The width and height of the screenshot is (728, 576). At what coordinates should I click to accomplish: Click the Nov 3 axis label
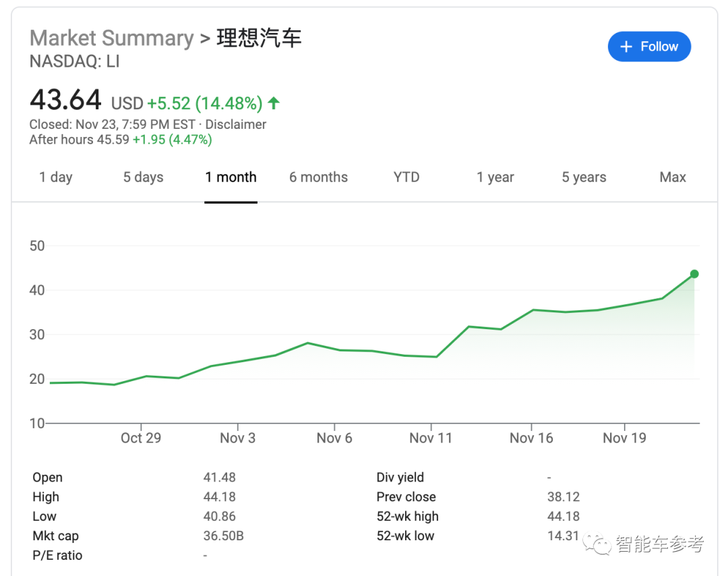(x=238, y=438)
